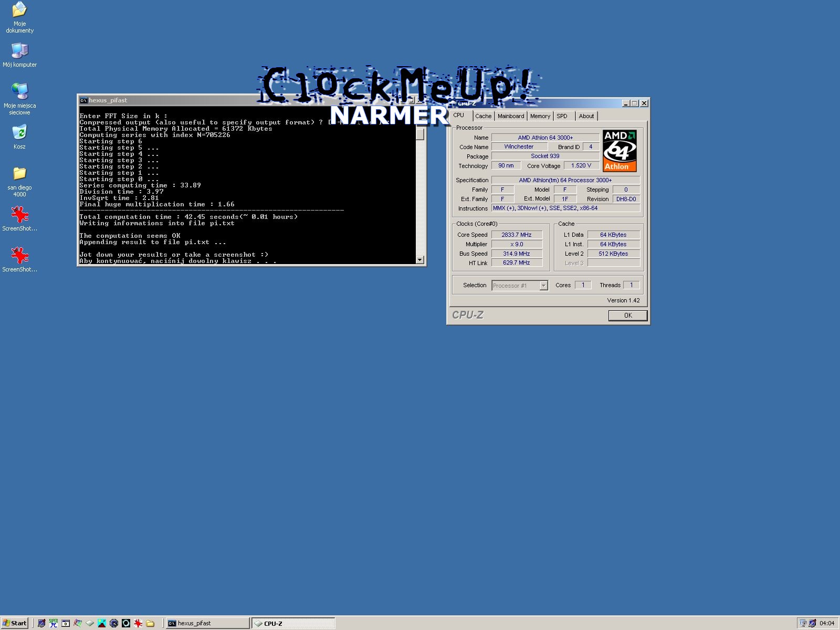This screenshot has height=630, width=840.
Task: Click the total computation time line
Action: click(x=188, y=217)
